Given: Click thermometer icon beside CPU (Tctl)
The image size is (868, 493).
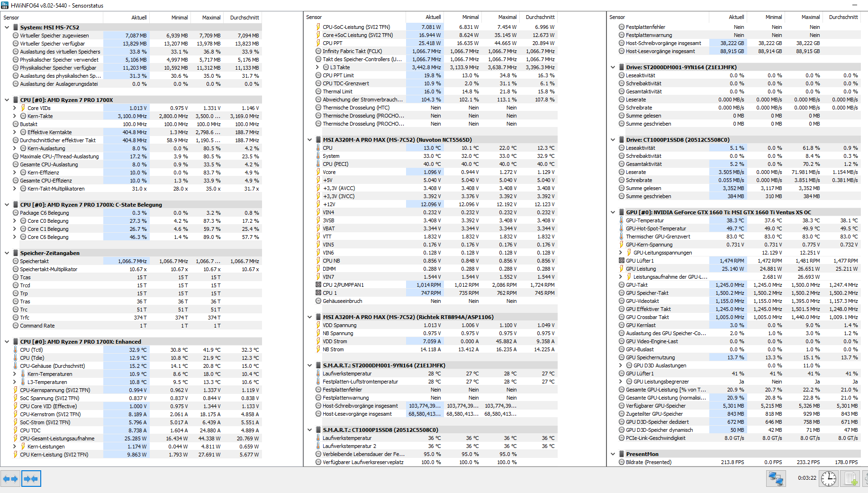Looking at the screenshot, I should (16, 350).
